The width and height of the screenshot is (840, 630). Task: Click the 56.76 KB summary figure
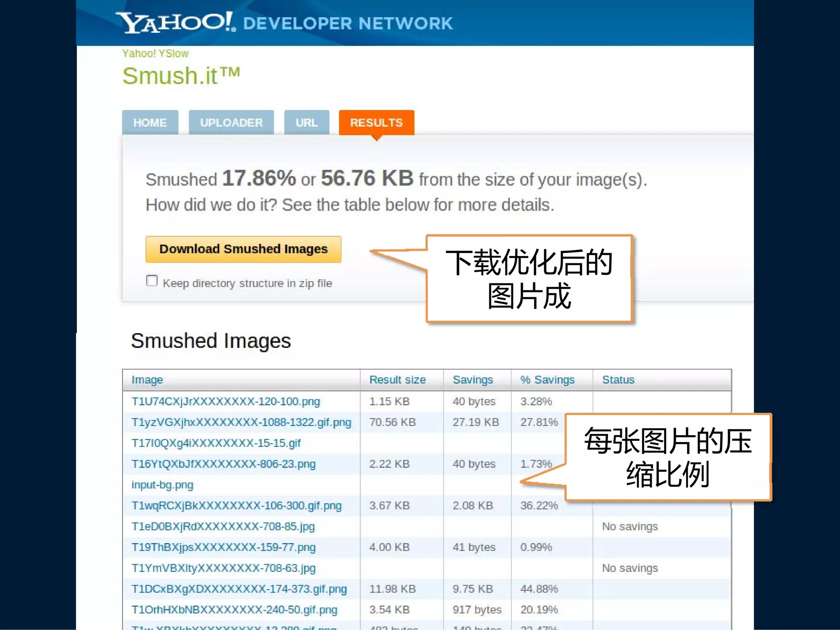click(x=367, y=178)
